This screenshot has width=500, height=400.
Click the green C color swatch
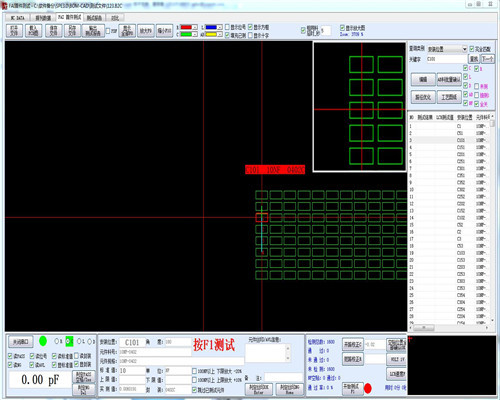point(186,34)
